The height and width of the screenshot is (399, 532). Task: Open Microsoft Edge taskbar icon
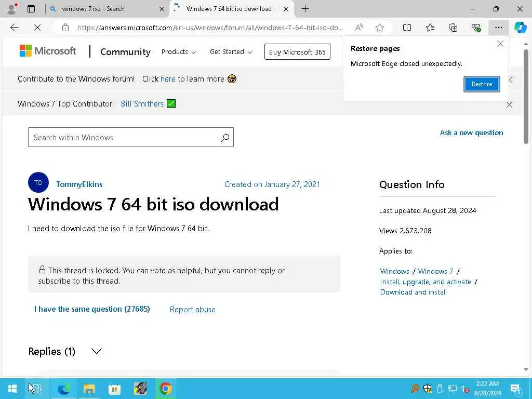coord(63,389)
